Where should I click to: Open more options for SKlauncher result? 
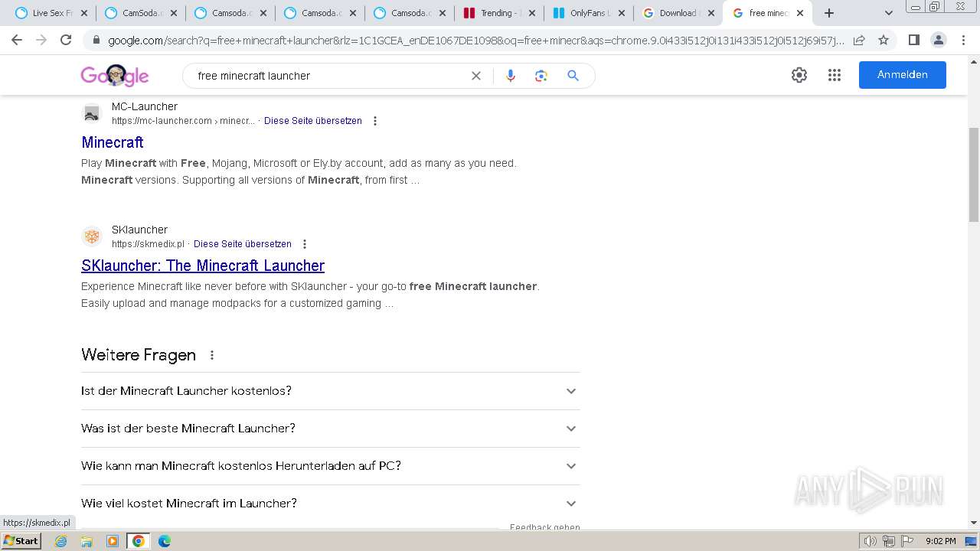pos(305,244)
